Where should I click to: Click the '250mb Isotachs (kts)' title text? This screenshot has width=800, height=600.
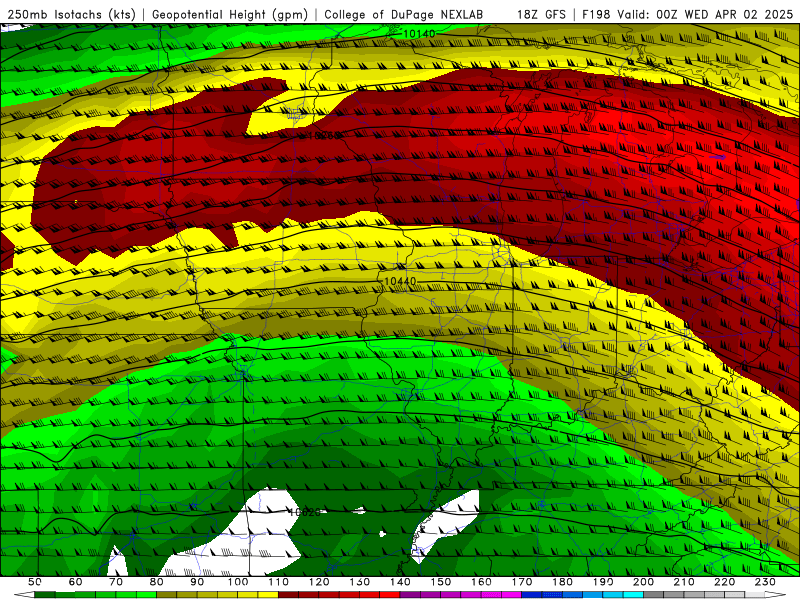[71, 14]
